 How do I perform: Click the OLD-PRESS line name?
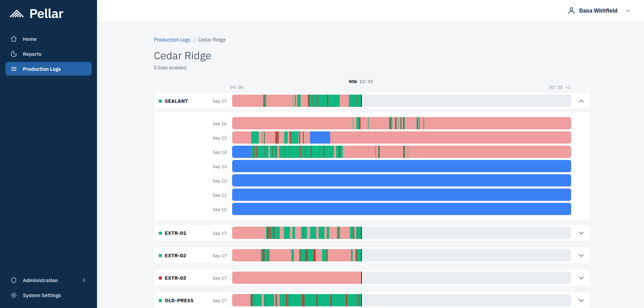(x=179, y=301)
